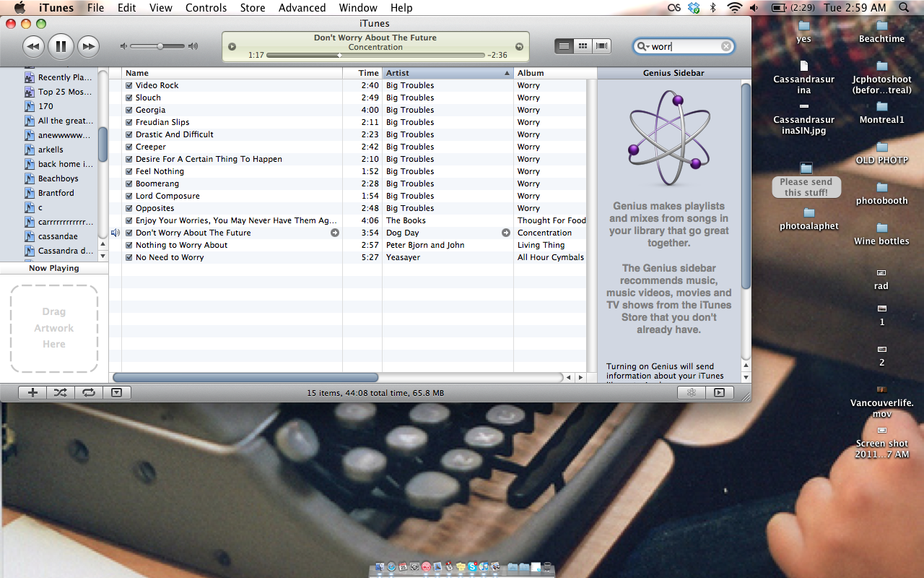Open the View menu
Image resolution: width=924 pixels, height=578 pixels.
[x=161, y=8]
